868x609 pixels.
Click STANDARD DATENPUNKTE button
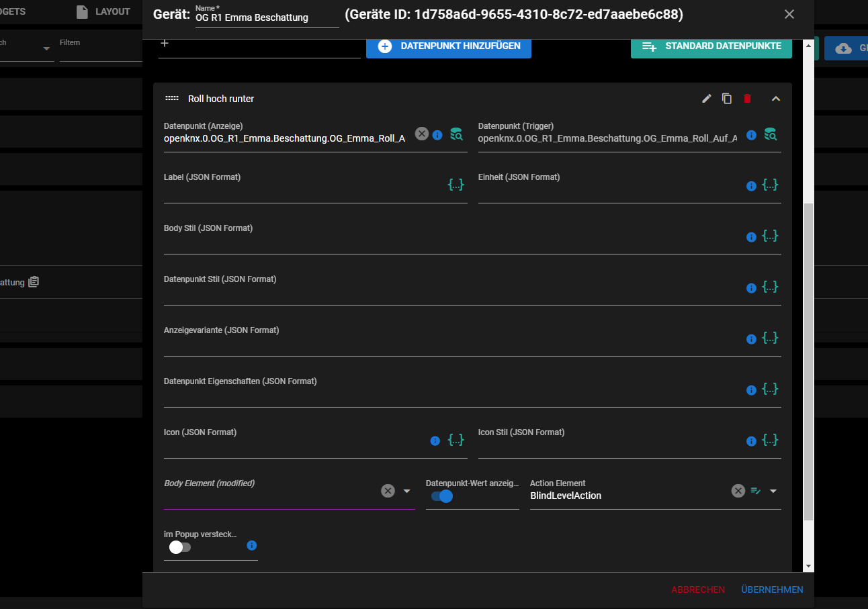tap(711, 46)
